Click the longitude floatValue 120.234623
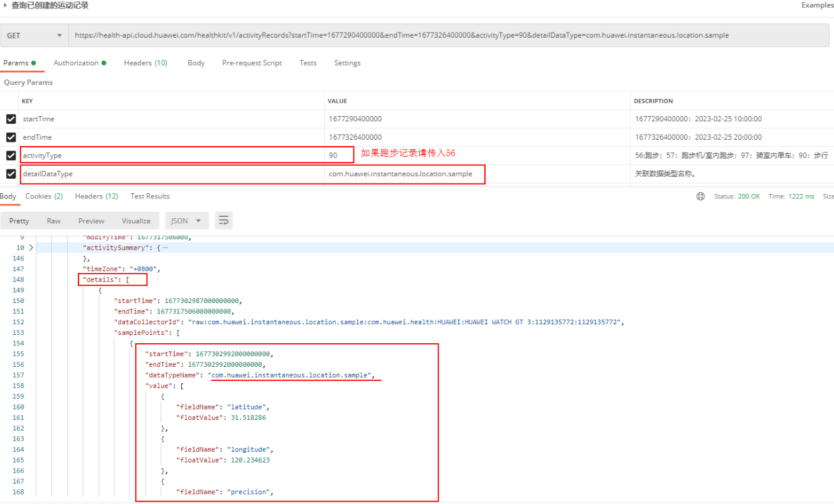The height and width of the screenshot is (504, 834). tap(250, 460)
